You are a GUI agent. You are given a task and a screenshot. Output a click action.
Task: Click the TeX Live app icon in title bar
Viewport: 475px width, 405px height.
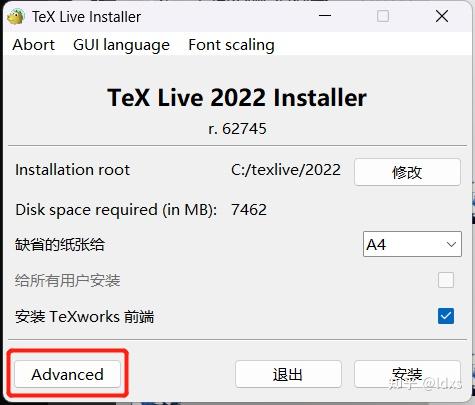(x=16, y=17)
